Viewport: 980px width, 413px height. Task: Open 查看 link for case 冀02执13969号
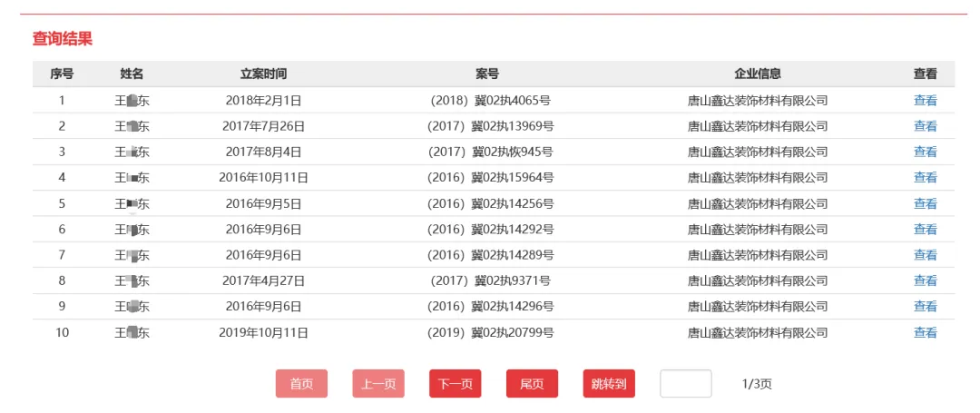click(x=925, y=126)
